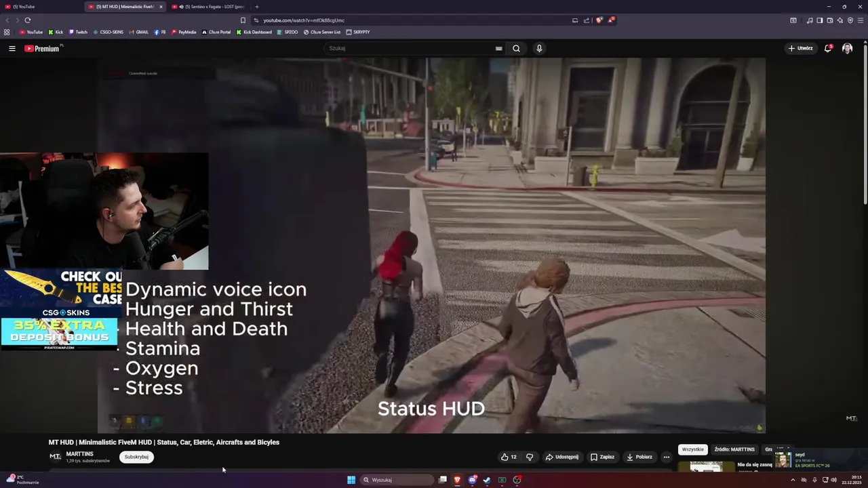Click the Subskrybuj button
This screenshot has width=868, height=488.
click(136, 457)
